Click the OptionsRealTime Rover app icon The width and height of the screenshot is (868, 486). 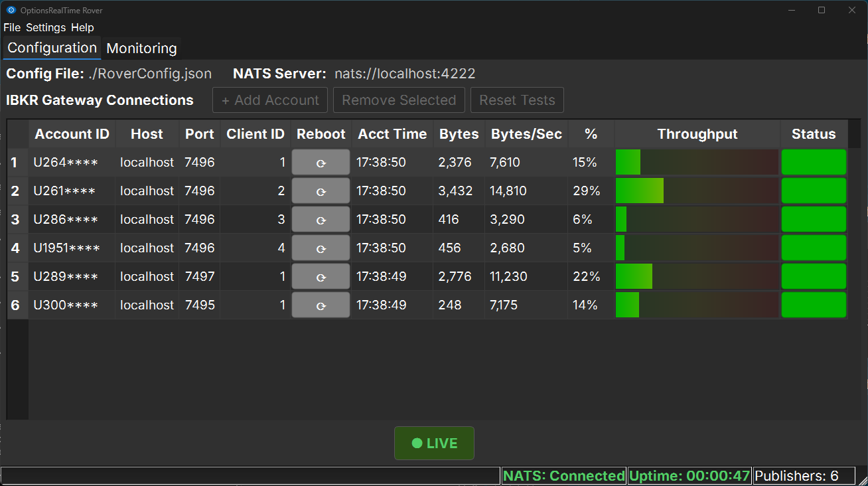pos(11,10)
